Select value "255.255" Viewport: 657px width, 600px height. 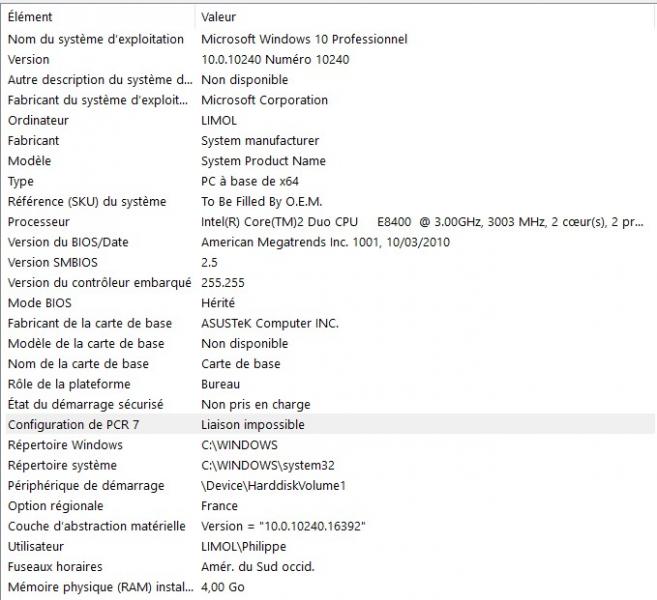tap(222, 283)
